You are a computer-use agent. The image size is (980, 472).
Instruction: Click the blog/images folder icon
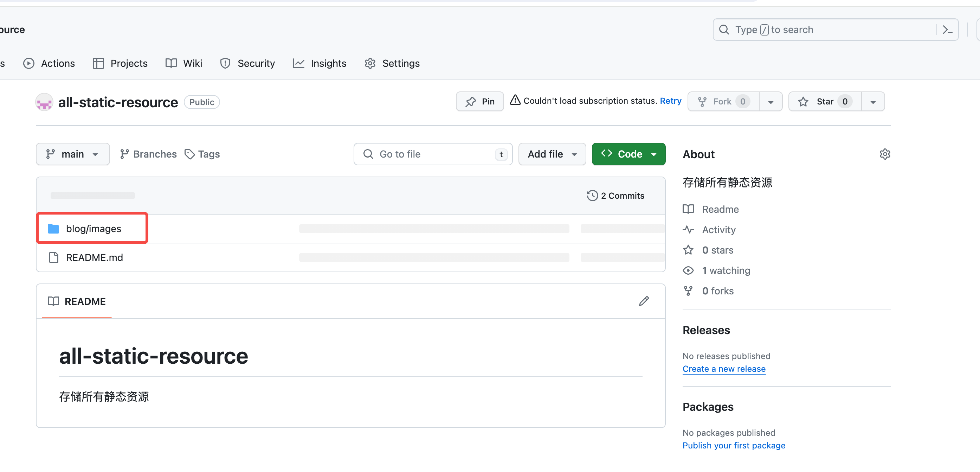(53, 229)
